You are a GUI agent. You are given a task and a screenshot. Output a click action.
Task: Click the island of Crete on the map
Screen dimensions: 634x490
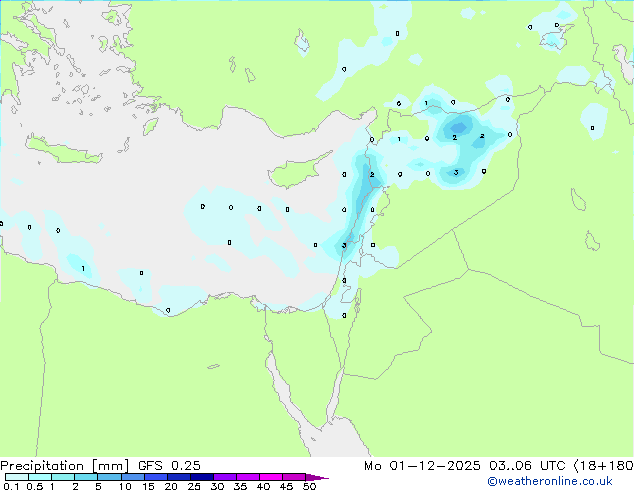[x=63, y=150]
